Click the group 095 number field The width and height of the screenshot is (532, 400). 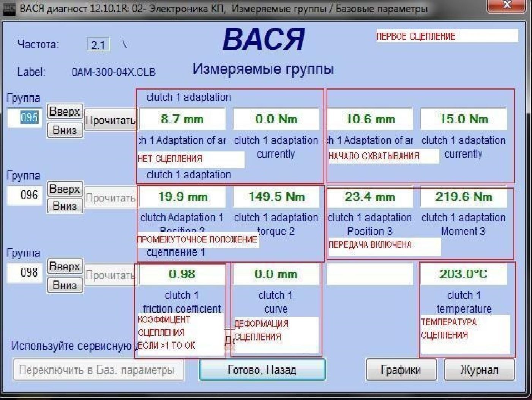pos(24,118)
